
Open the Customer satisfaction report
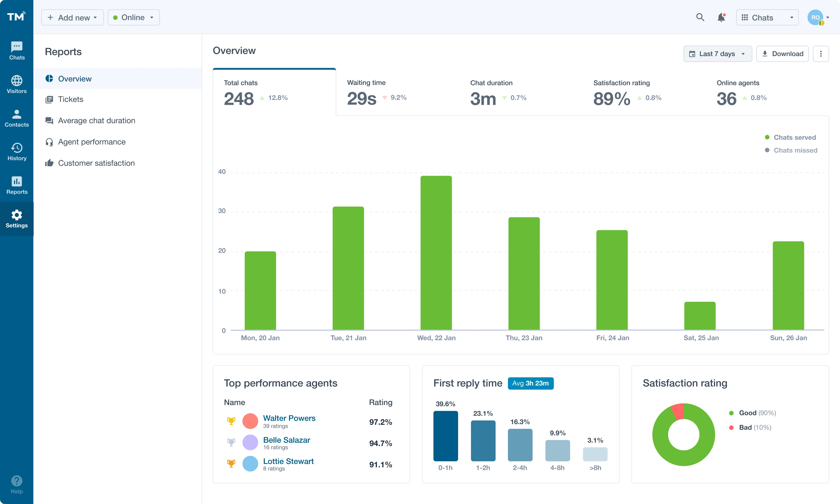pyautogui.click(x=96, y=163)
